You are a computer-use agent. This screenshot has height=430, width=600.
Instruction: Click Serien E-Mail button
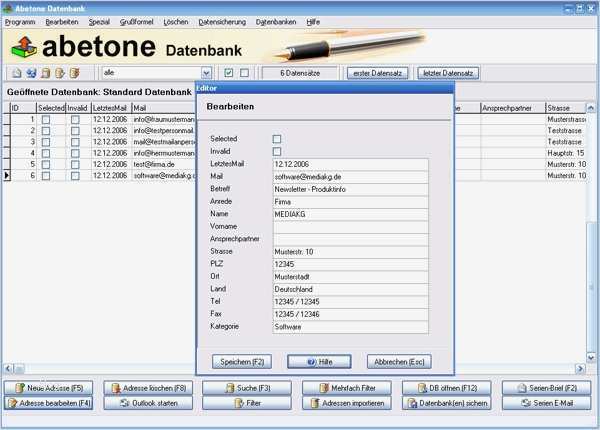click(x=546, y=403)
